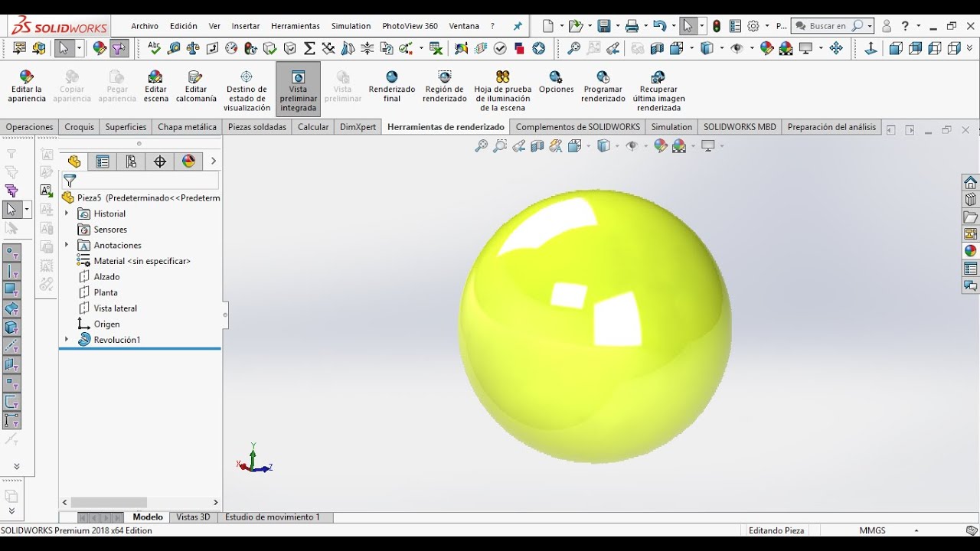Click the print icon

[x=632, y=26]
